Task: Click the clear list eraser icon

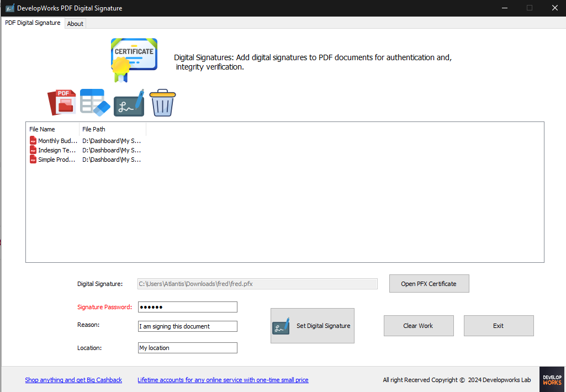Action: [x=95, y=103]
